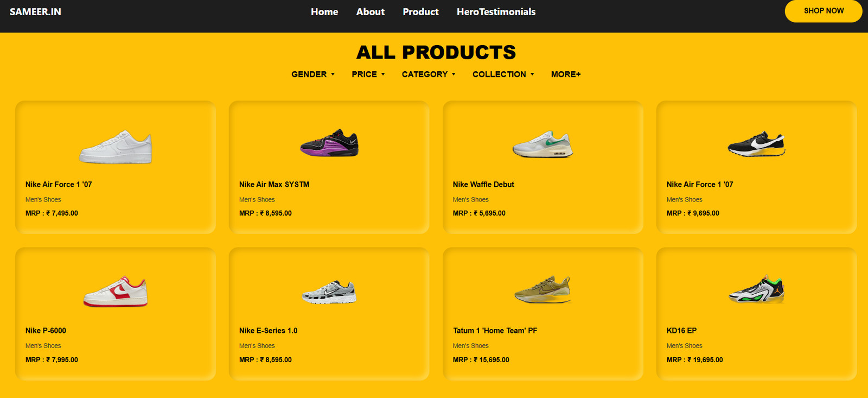Click the KD16 EP shoe image
Screen dimensions: 868x398
[x=756, y=289]
